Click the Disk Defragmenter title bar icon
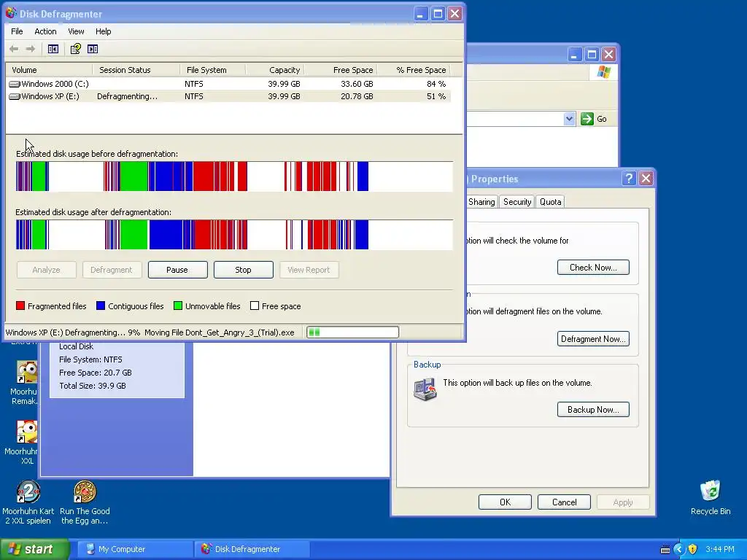Image resolution: width=747 pixels, height=560 pixels. point(11,13)
